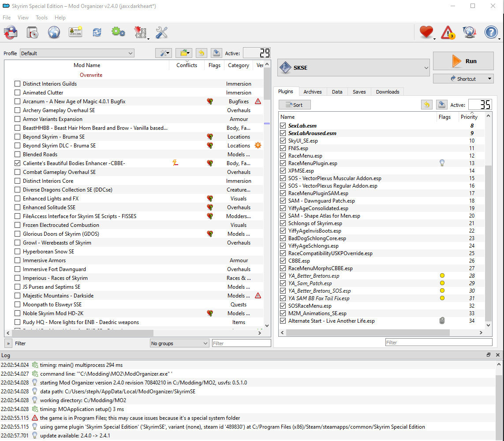
Task: Open the Tools puzzle-piece icon
Action: (x=141, y=33)
